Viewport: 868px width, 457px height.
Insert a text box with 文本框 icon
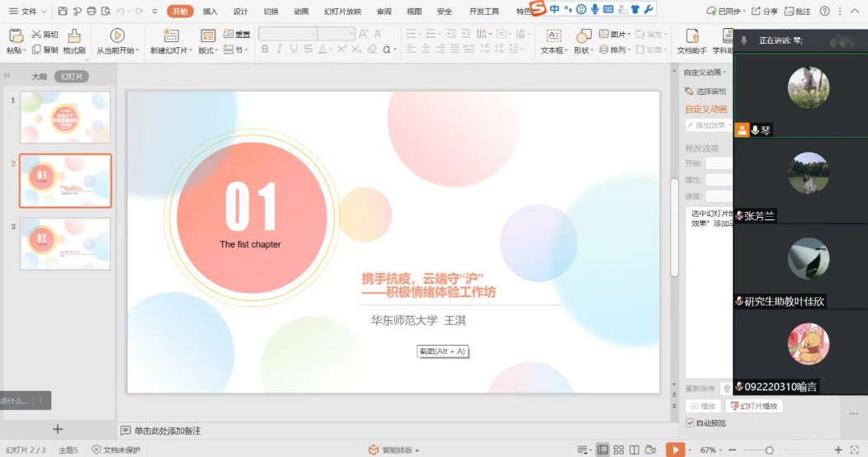tap(554, 35)
